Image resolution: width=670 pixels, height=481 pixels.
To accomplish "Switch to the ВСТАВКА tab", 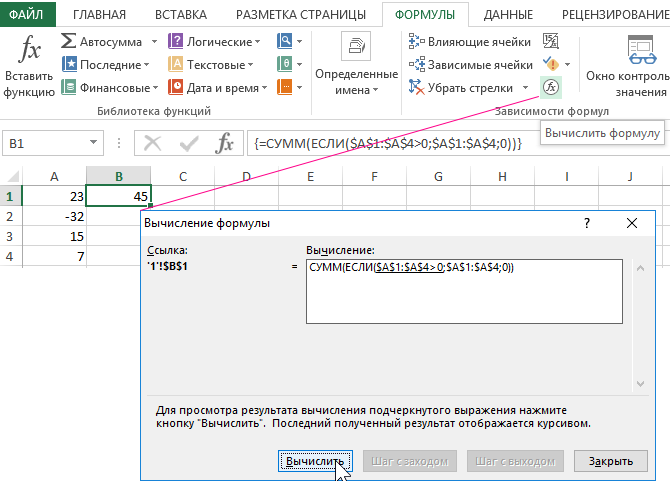I will (181, 15).
